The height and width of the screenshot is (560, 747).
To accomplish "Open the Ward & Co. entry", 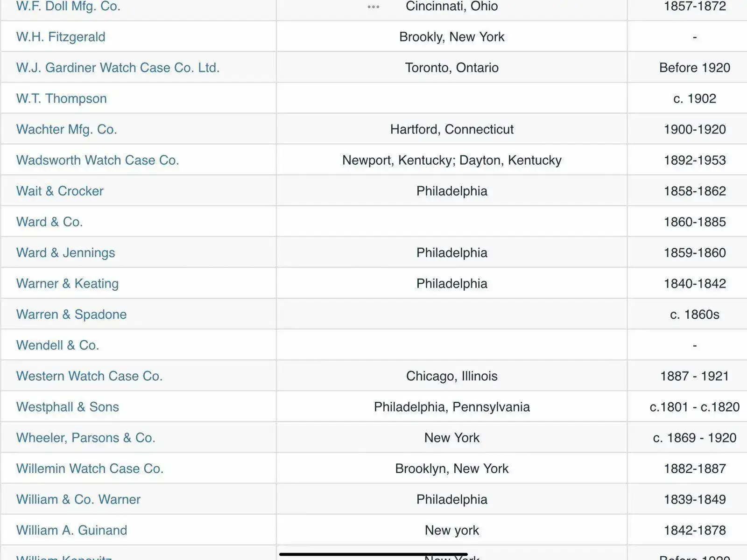I will [x=49, y=222].
